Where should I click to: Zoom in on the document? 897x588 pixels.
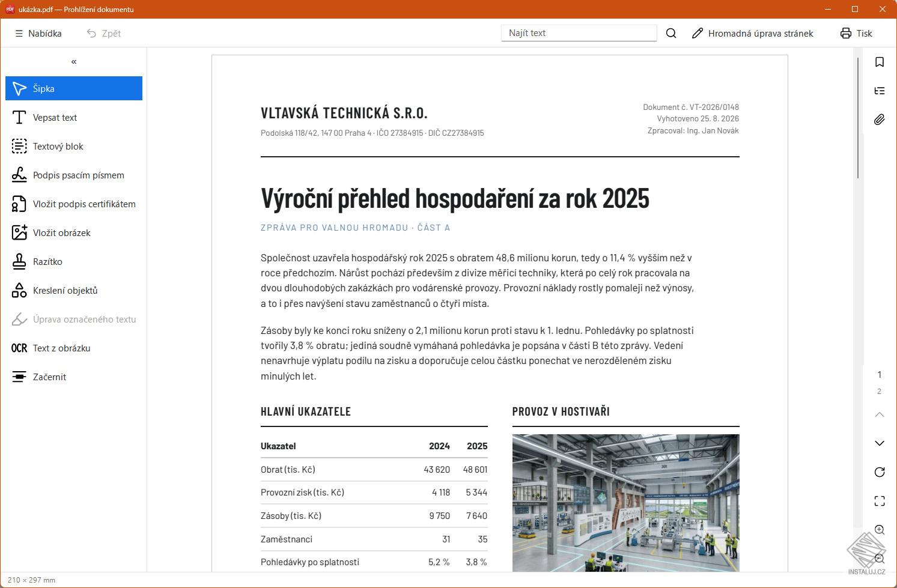[x=880, y=530]
